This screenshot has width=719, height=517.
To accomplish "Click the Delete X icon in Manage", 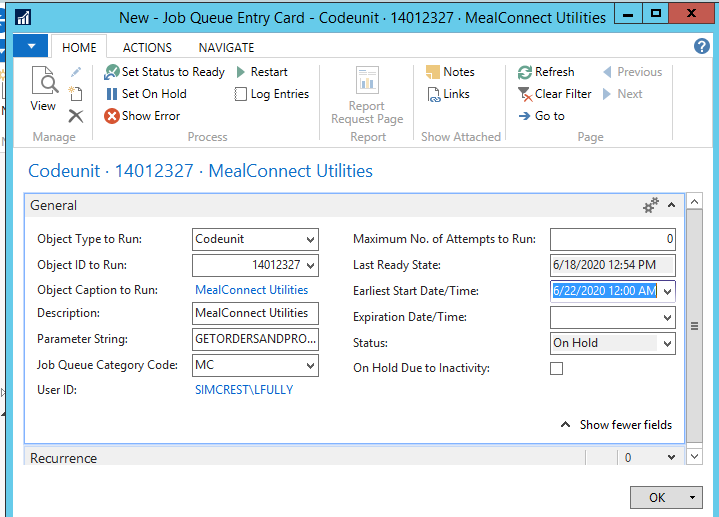I will point(76,116).
